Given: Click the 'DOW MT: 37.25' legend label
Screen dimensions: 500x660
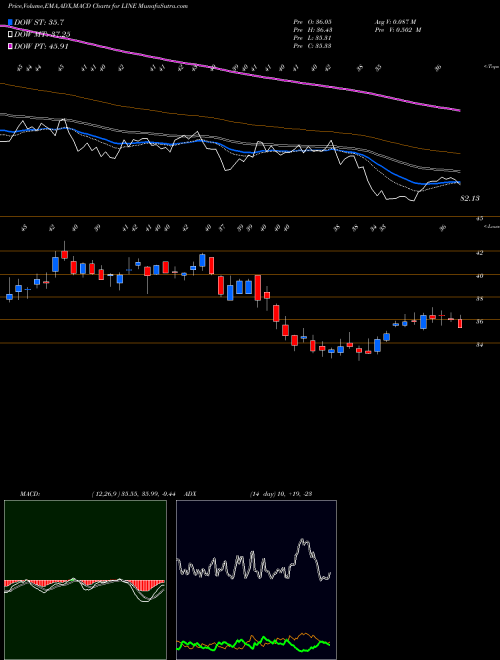Looking at the screenshot, I should tap(42, 35).
